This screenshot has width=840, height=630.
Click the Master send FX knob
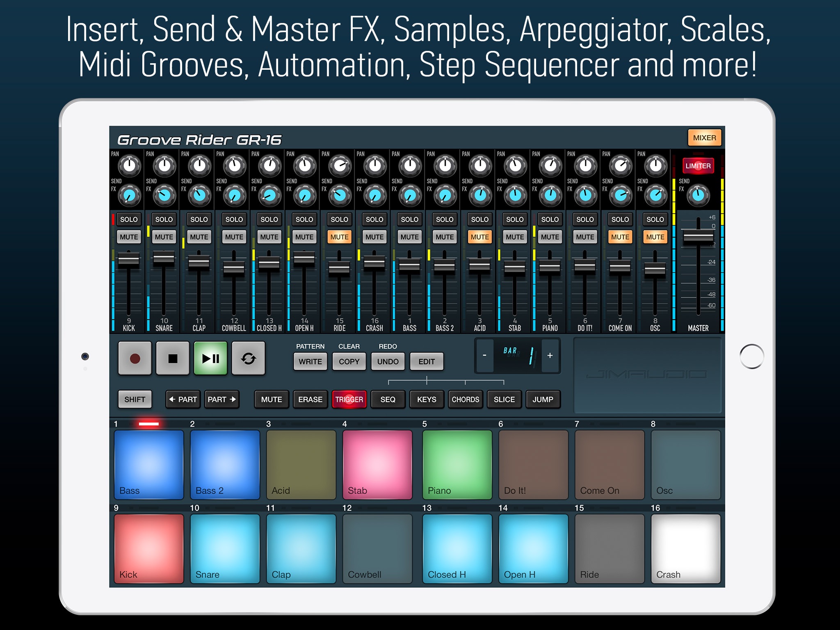[698, 196]
